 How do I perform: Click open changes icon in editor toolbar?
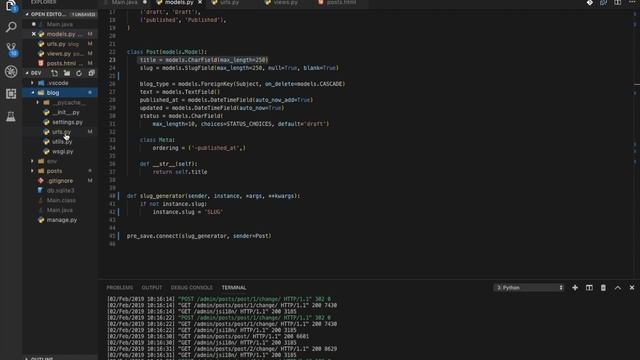pos(604,2)
